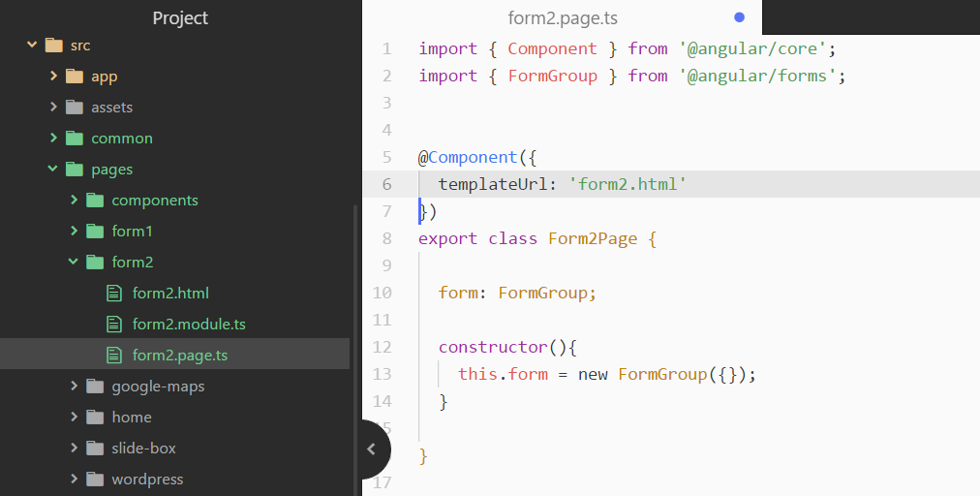Click the form2.module.ts file icon
Image resolution: width=980 pixels, height=496 pixels.
point(113,324)
